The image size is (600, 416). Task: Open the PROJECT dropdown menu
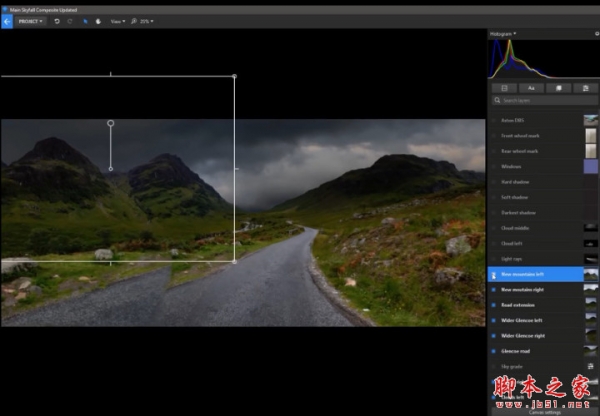30,20
